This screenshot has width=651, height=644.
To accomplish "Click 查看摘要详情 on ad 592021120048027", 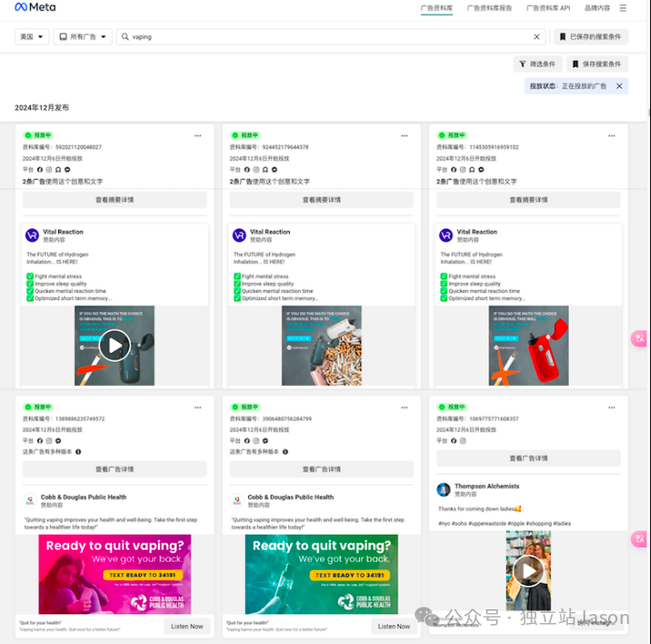I will click(x=115, y=200).
